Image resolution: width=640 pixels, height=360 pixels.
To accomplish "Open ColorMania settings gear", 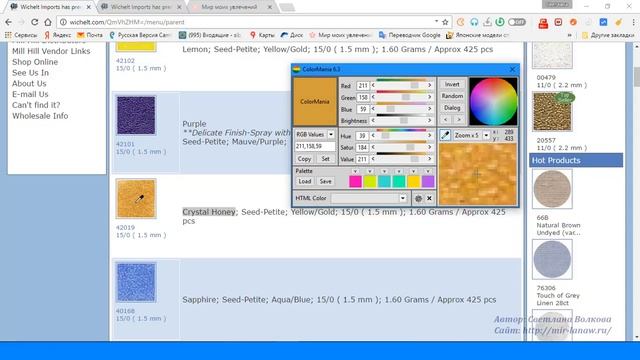I will point(418,198).
